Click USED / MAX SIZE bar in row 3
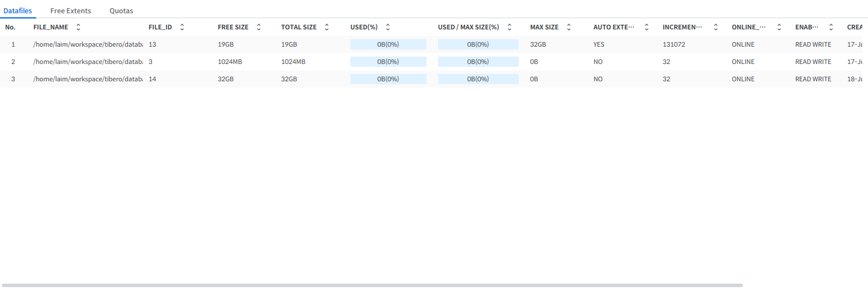868x290 pixels. click(478, 79)
